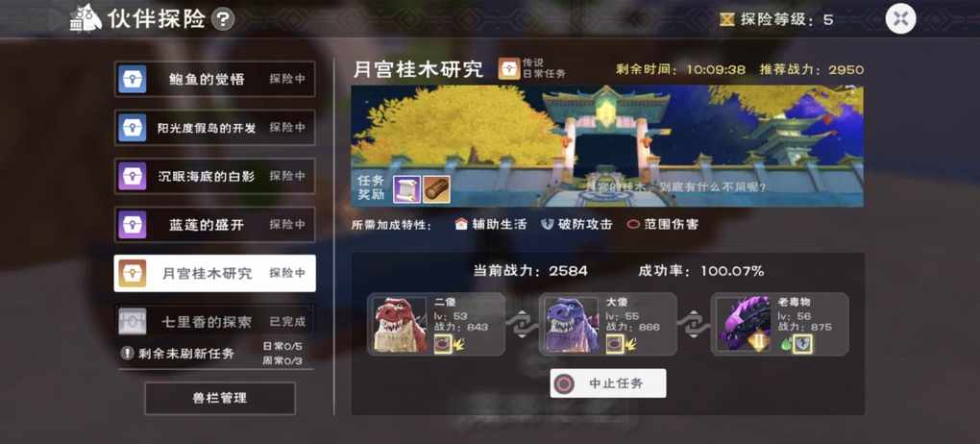The image size is (980, 444).
Task: Select 二傻 red dinosaur portrait
Action: coord(400,325)
